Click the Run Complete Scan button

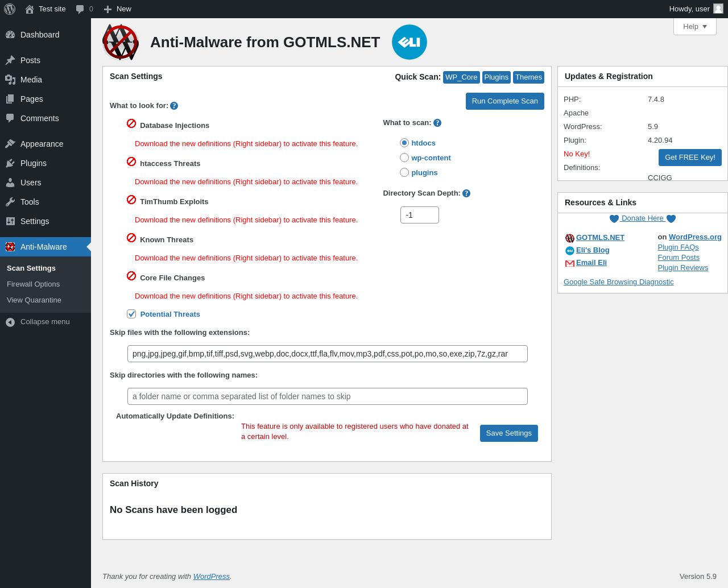tap(505, 101)
